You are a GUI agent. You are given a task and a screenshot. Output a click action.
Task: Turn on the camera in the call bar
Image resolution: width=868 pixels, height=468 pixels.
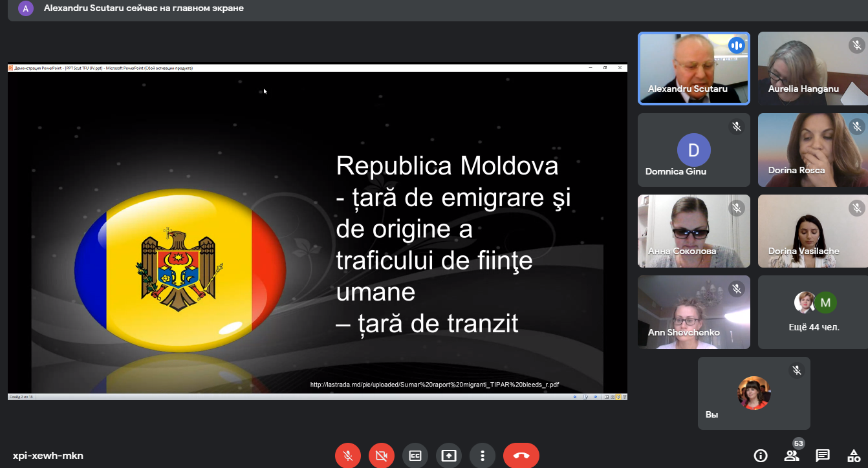click(381, 456)
